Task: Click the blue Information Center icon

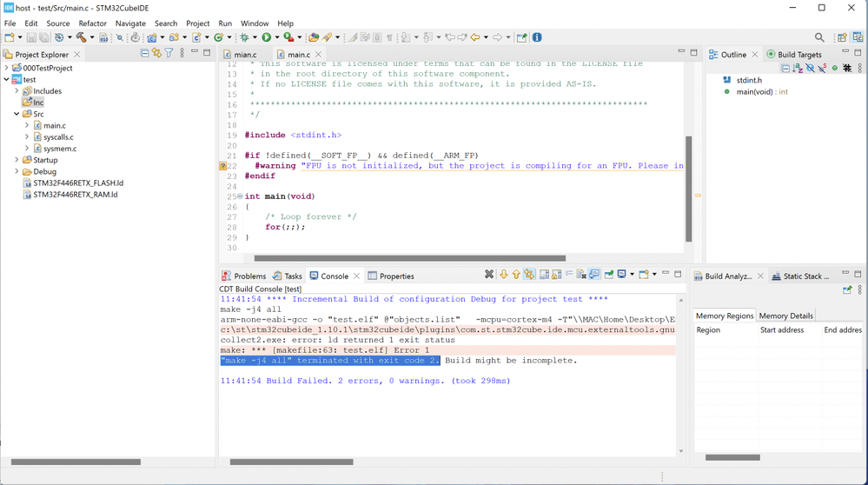Action: point(537,37)
